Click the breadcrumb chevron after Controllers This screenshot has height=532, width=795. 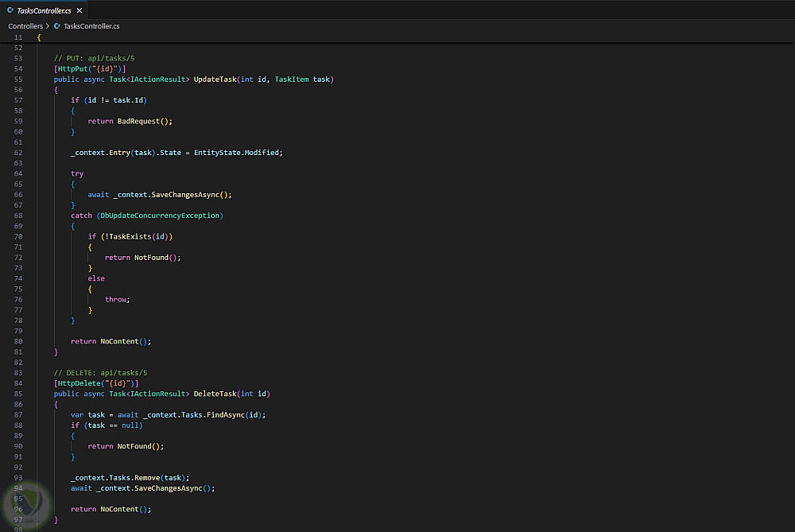[x=48, y=26]
